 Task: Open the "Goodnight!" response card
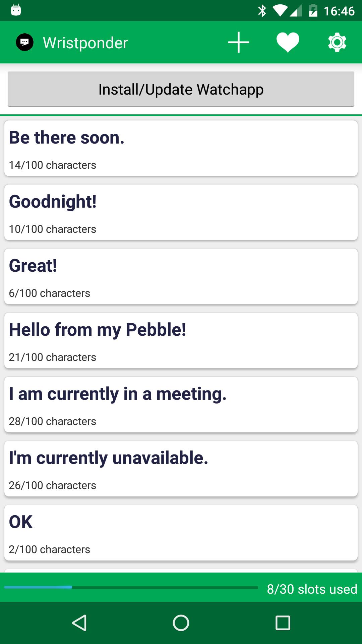(181, 212)
